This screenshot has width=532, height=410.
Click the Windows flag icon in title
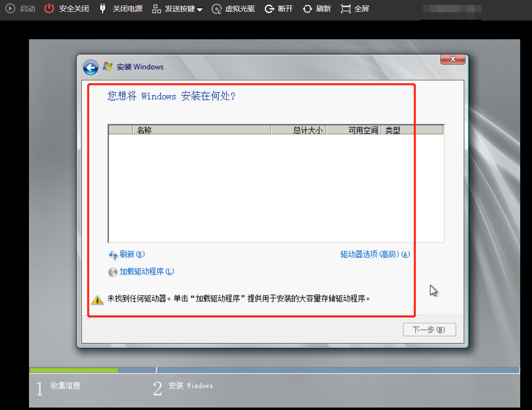pos(108,66)
